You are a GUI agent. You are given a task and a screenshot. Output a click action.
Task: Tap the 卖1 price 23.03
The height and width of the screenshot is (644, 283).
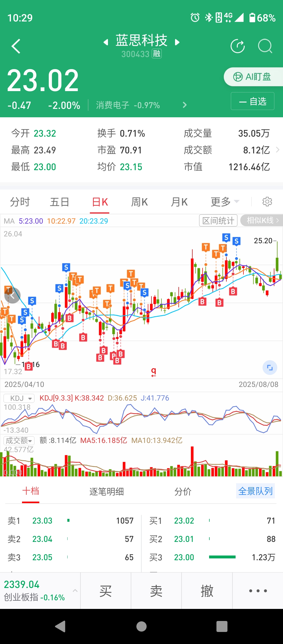(x=42, y=521)
